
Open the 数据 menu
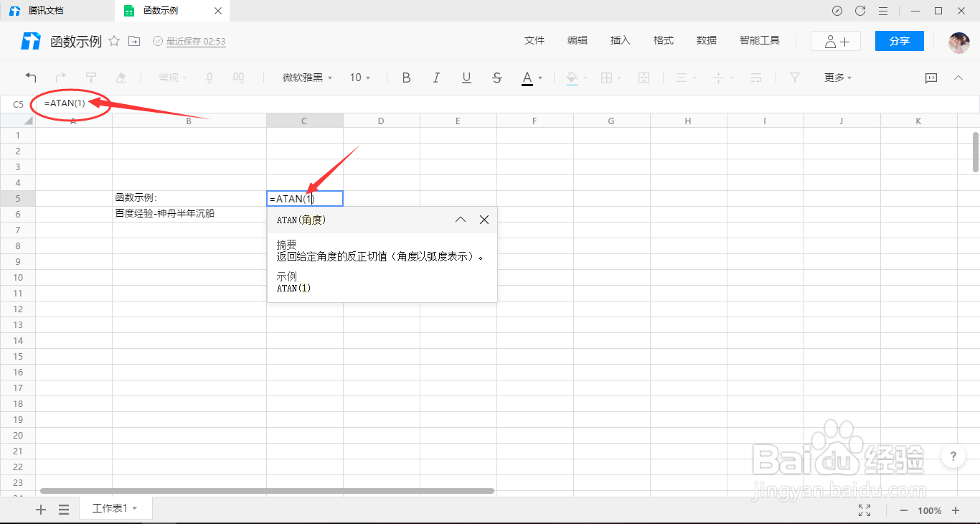click(707, 41)
